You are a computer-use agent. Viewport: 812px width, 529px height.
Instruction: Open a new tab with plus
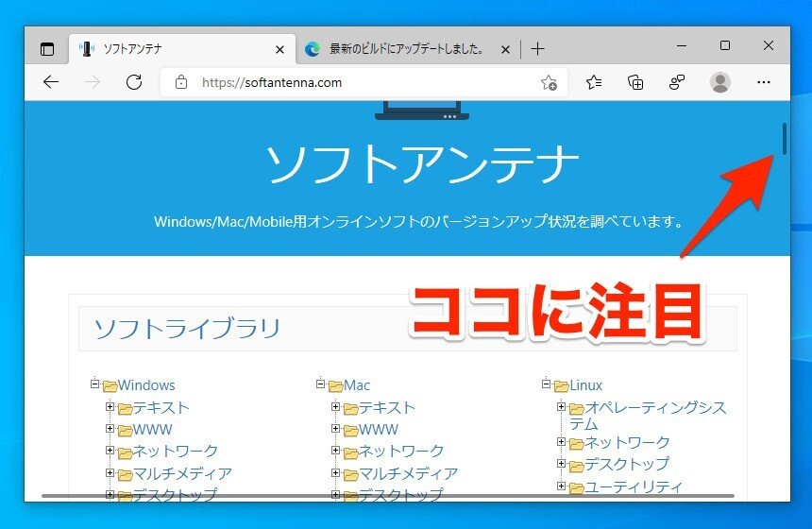pyautogui.click(x=537, y=49)
